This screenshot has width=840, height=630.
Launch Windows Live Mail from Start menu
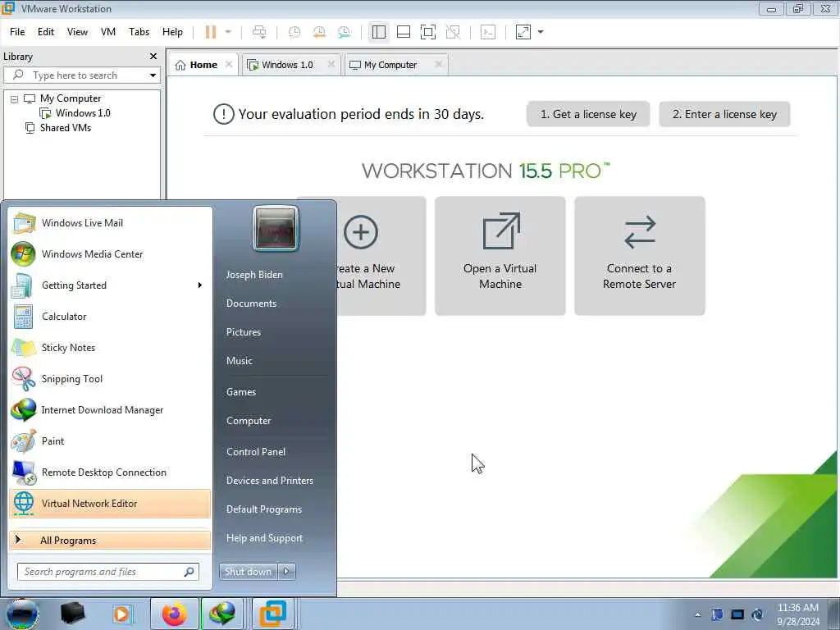[110, 223]
